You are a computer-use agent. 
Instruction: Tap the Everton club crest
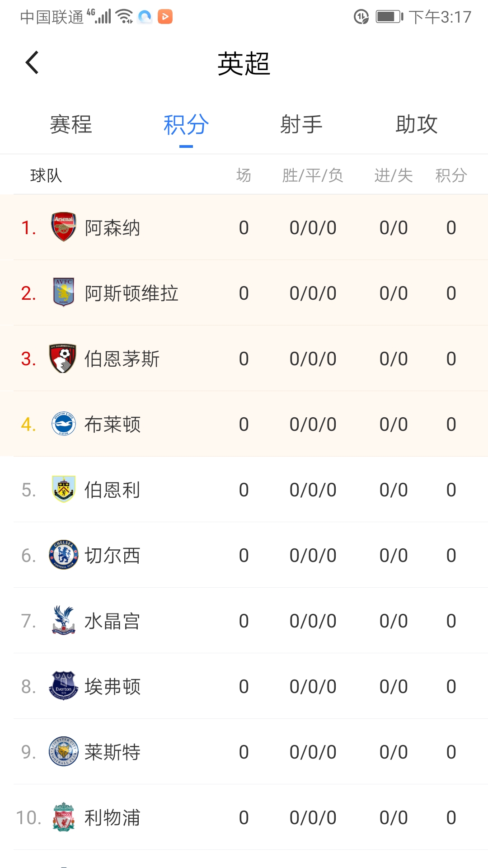point(64,686)
